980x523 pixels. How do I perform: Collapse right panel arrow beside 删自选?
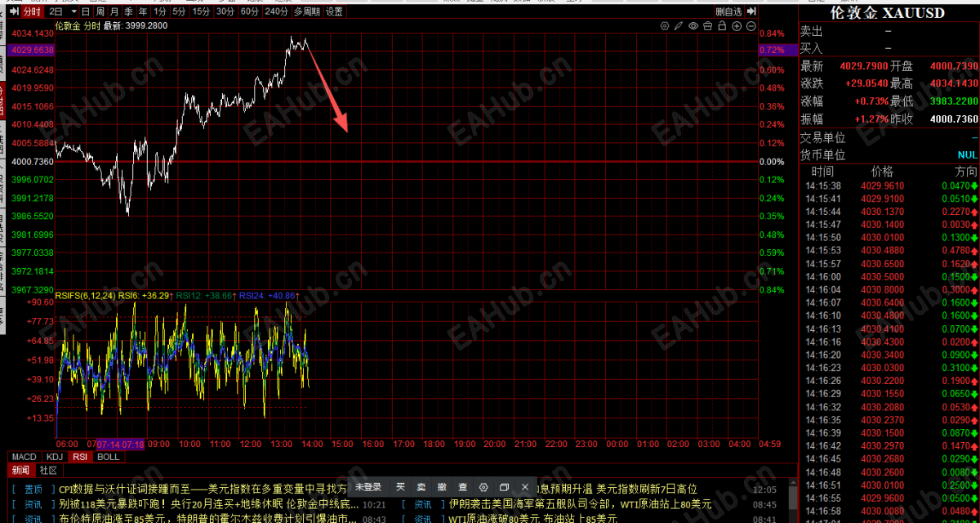click(x=750, y=11)
